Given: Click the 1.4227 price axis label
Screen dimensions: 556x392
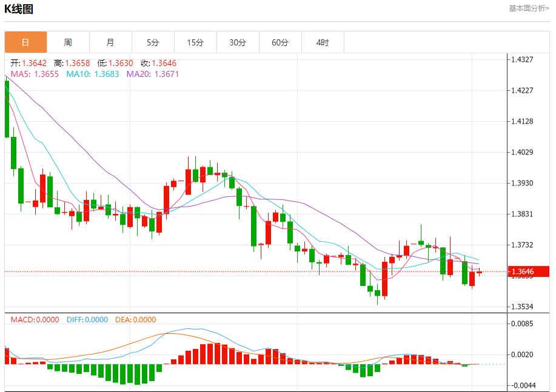Looking at the screenshot, I should click(x=522, y=90).
